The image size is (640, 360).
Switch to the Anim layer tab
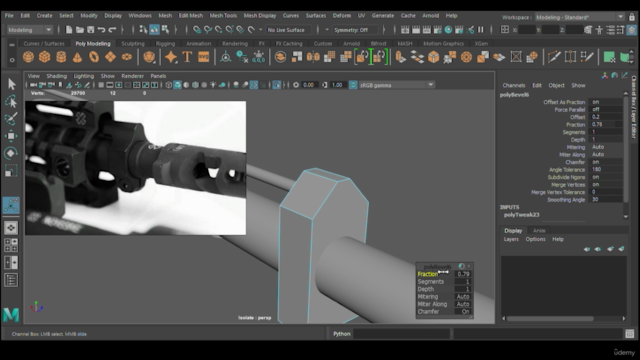[x=539, y=231]
